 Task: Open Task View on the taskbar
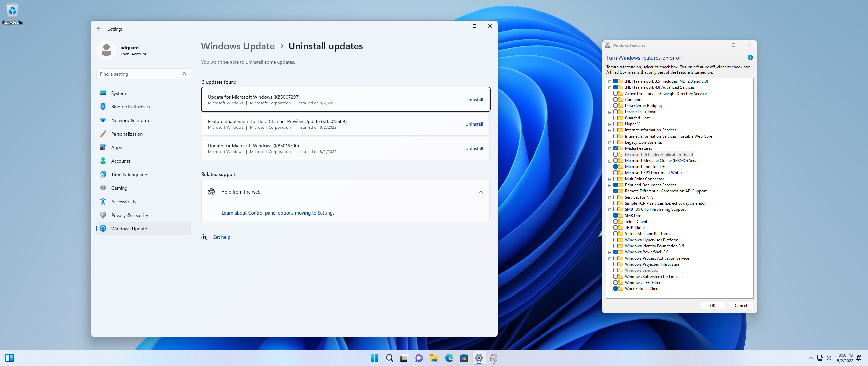point(404,358)
